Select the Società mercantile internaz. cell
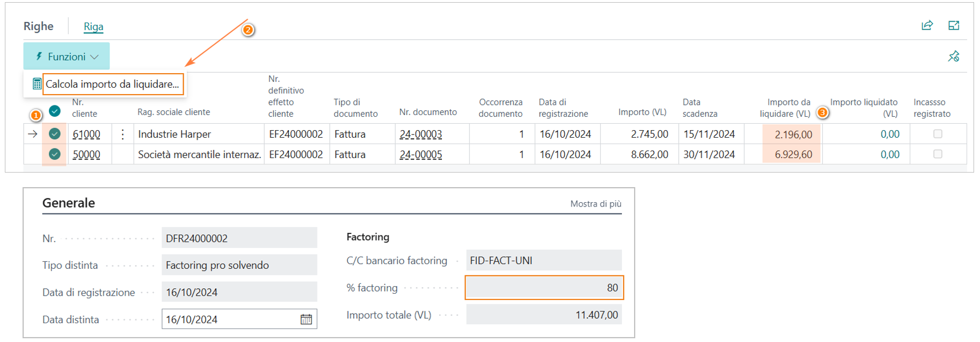This screenshot has width=980, height=342. point(199,154)
